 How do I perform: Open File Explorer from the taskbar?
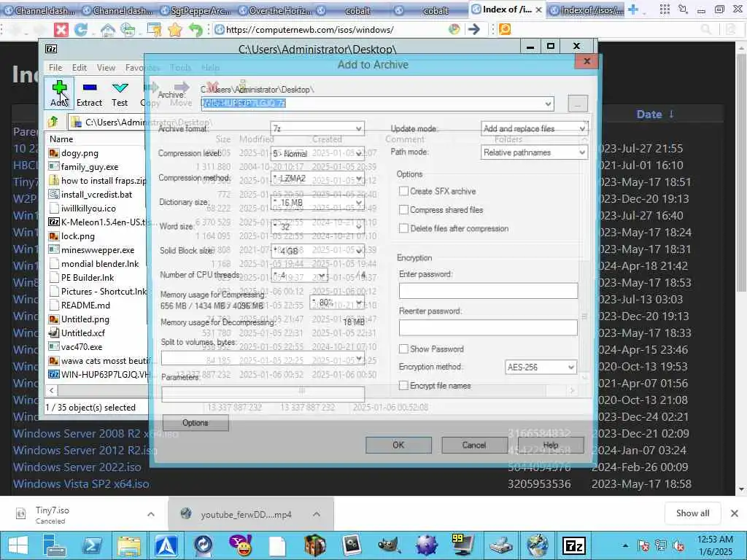point(128,545)
